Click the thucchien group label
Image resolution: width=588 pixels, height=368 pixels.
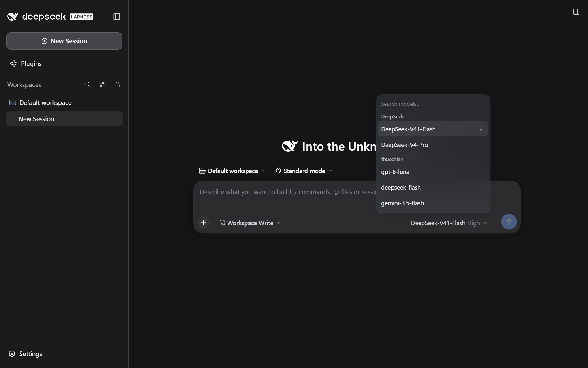392,159
